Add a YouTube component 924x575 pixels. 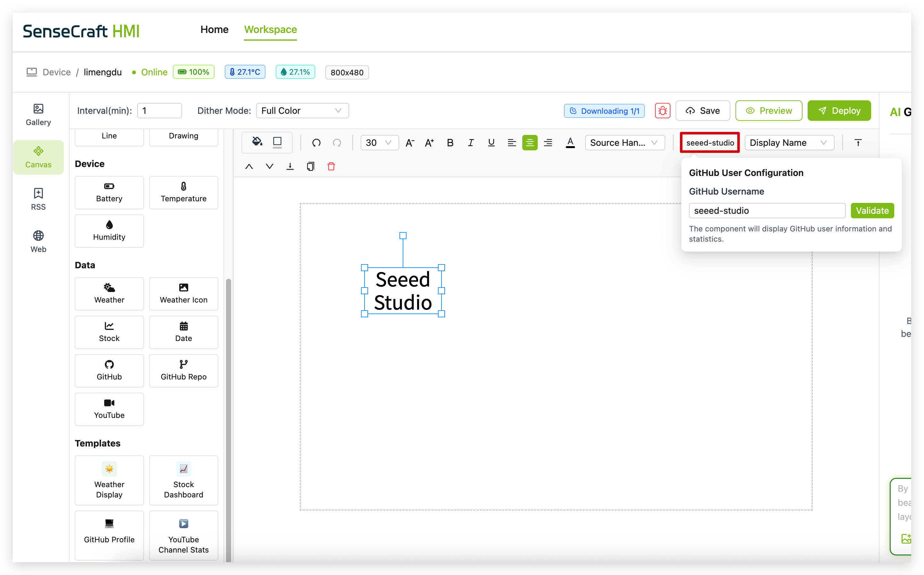coord(109,409)
